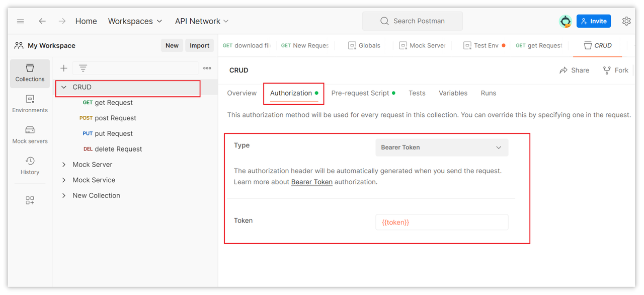
Task: Open the GET get Request item
Action: click(x=108, y=103)
